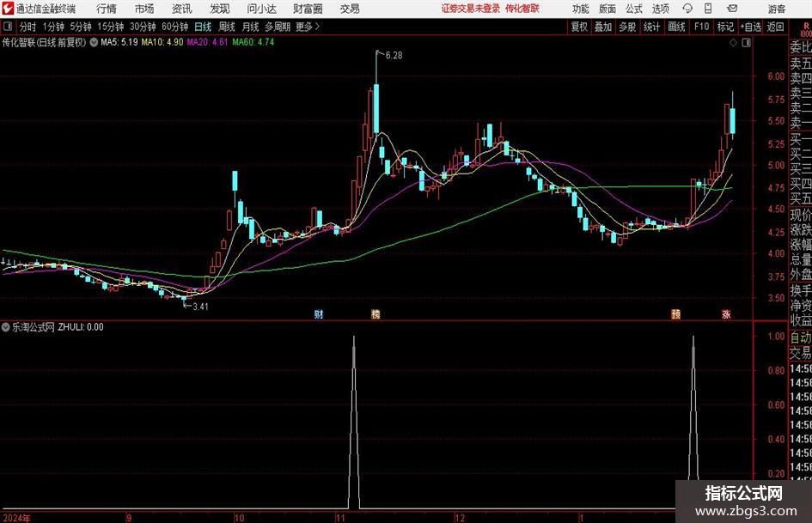Expand the 更多 period options
This screenshot has width=812, height=523.
(x=308, y=27)
